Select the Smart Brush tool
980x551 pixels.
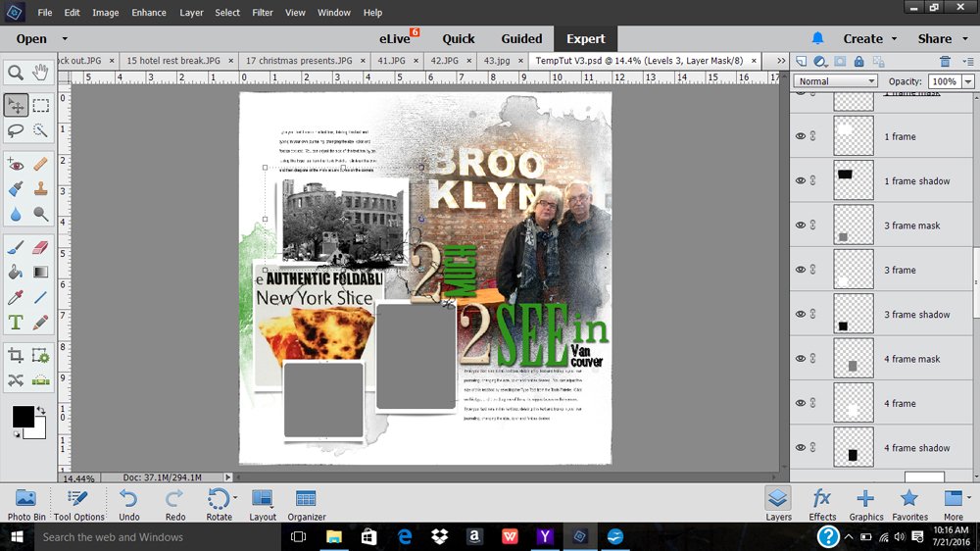(x=16, y=189)
